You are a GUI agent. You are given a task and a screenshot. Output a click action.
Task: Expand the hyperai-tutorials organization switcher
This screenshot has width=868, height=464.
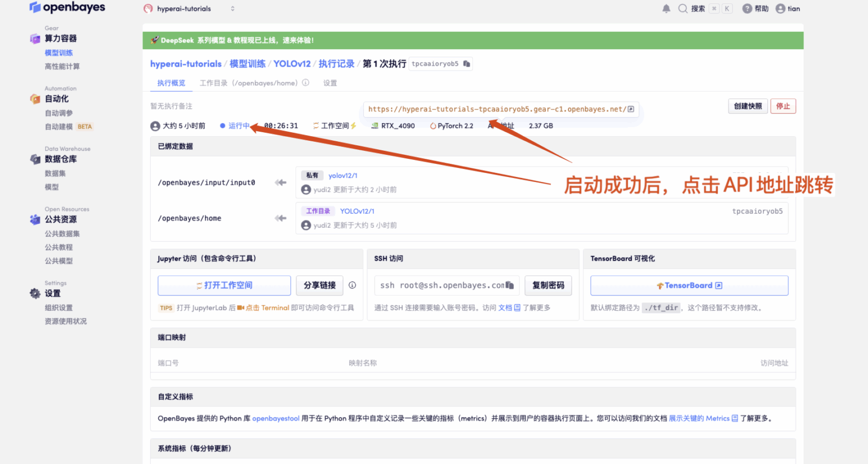tap(232, 8)
